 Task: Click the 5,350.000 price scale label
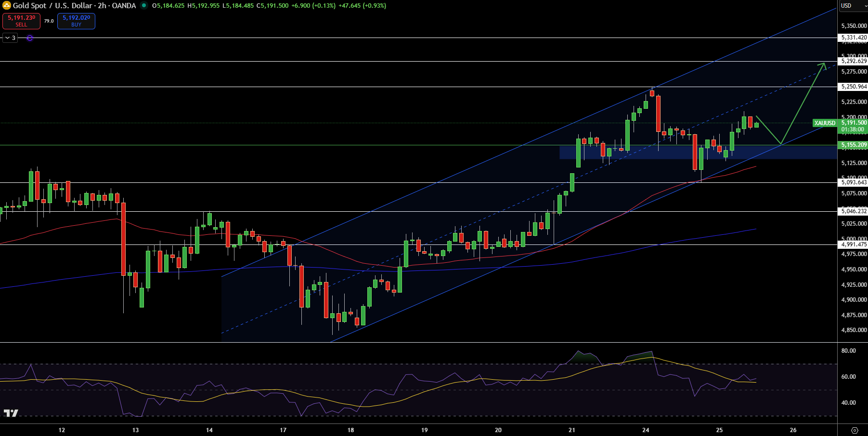point(854,26)
